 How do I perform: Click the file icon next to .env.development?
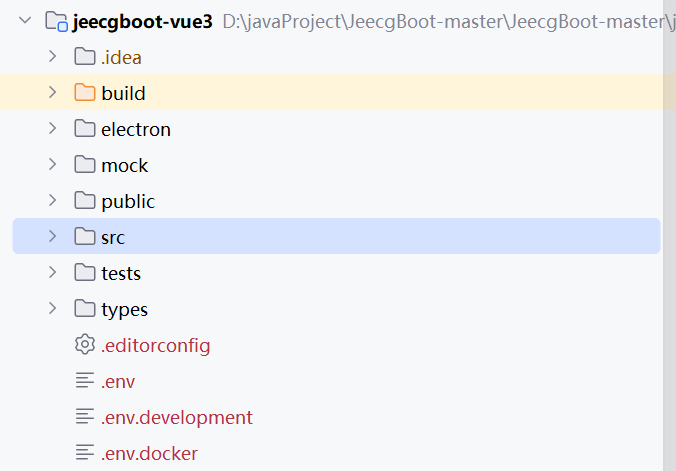tap(84, 417)
